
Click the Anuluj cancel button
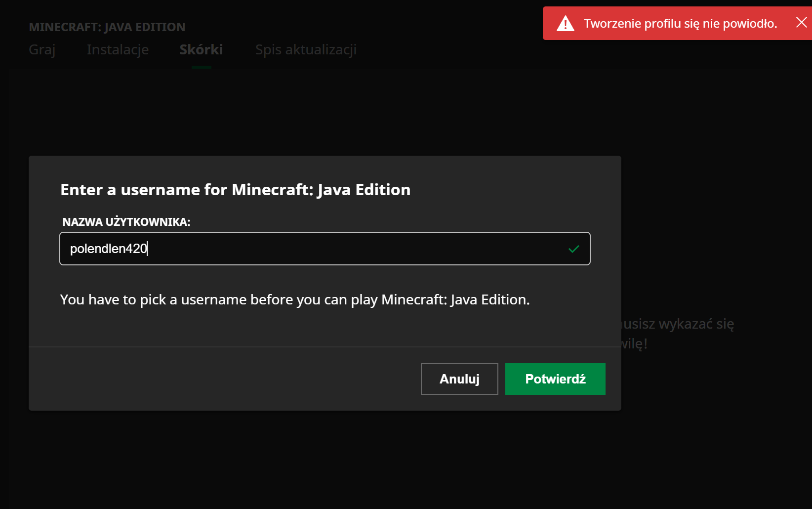(459, 379)
